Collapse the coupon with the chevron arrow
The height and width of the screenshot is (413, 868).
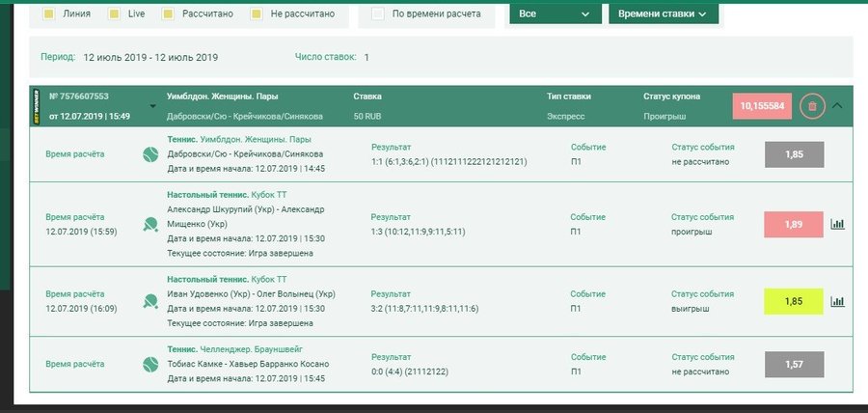click(837, 106)
